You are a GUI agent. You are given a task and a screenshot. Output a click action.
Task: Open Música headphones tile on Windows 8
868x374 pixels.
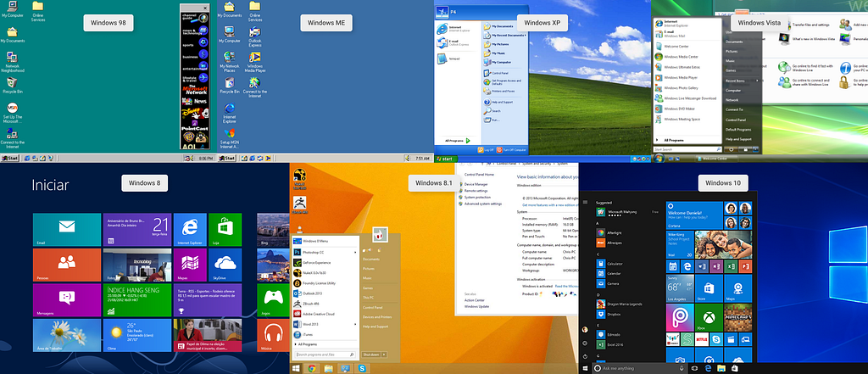[x=274, y=335]
